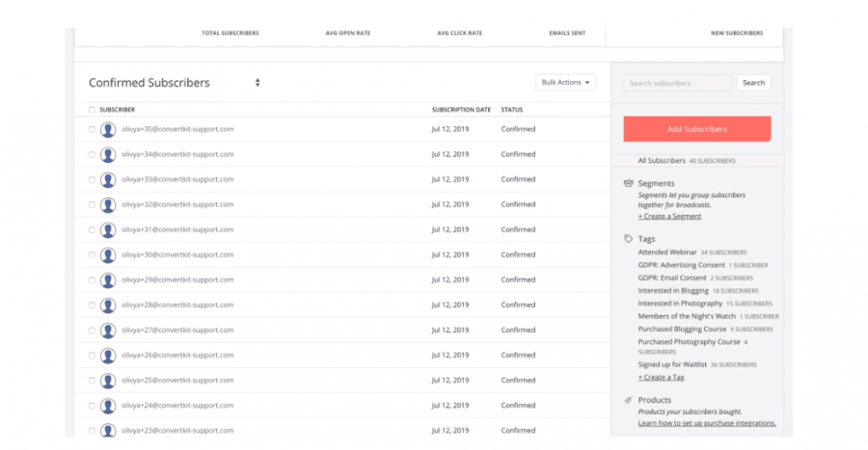Open subscriber olivya+25@convertkit-support.com
Viewport: 868px width, 450px height.
click(177, 381)
